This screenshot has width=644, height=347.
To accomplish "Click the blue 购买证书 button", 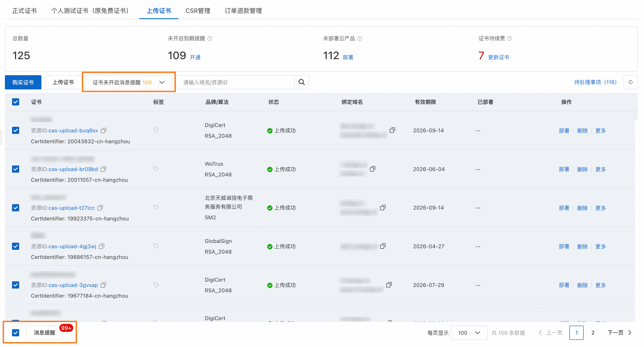I will click(x=23, y=82).
